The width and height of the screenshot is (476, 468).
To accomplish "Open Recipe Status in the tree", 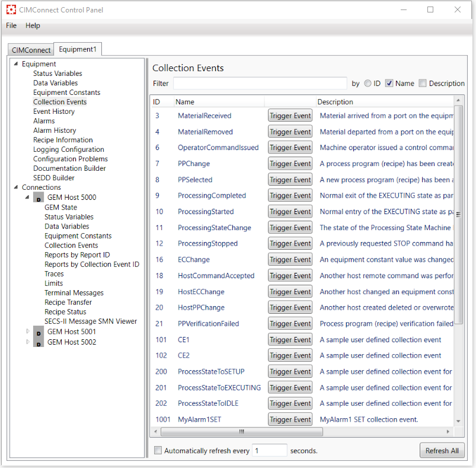I will coord(65,311).
